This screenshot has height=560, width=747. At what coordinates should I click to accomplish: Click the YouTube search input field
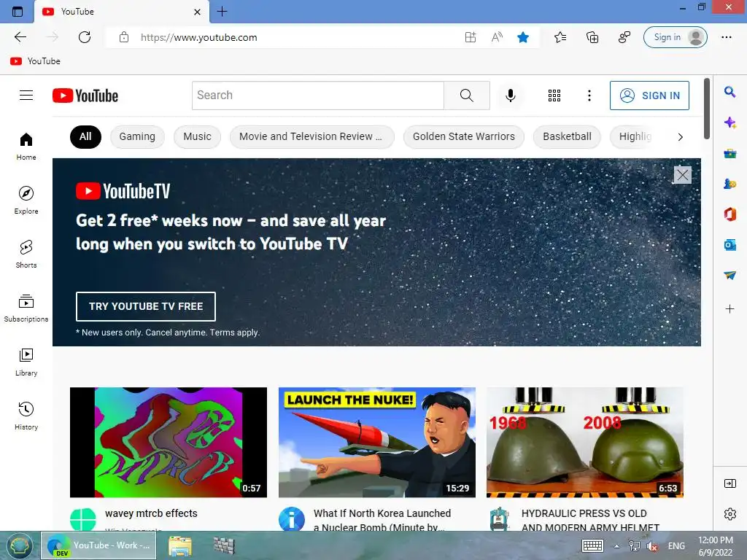click(x=318, y=96)
